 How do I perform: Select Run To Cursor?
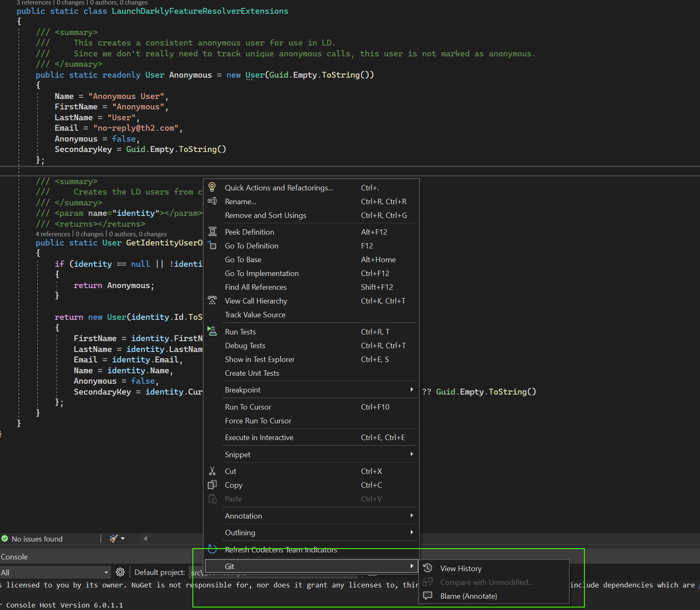tap(311, 407)
